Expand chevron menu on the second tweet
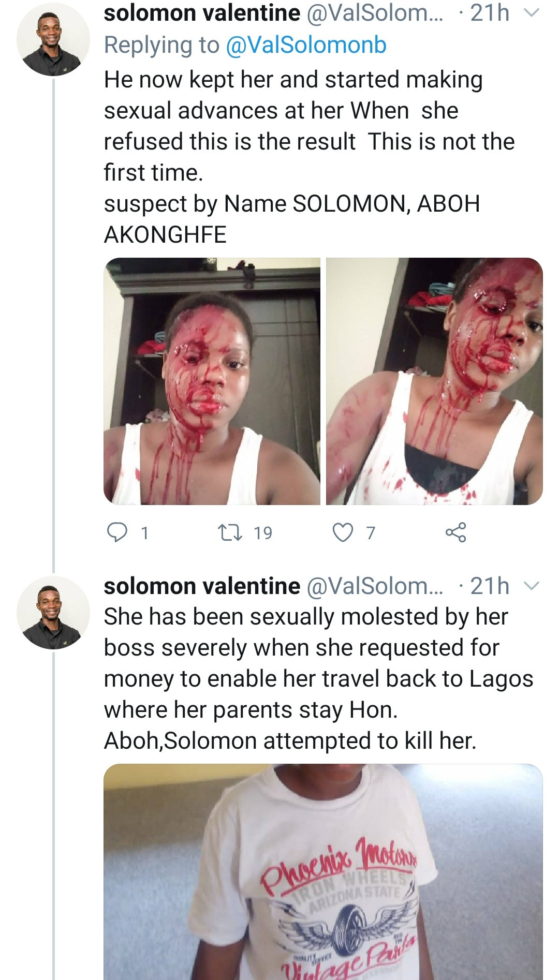Image resolution: width=559 pixels, height=980 pixels. click(x=532, y=586)
